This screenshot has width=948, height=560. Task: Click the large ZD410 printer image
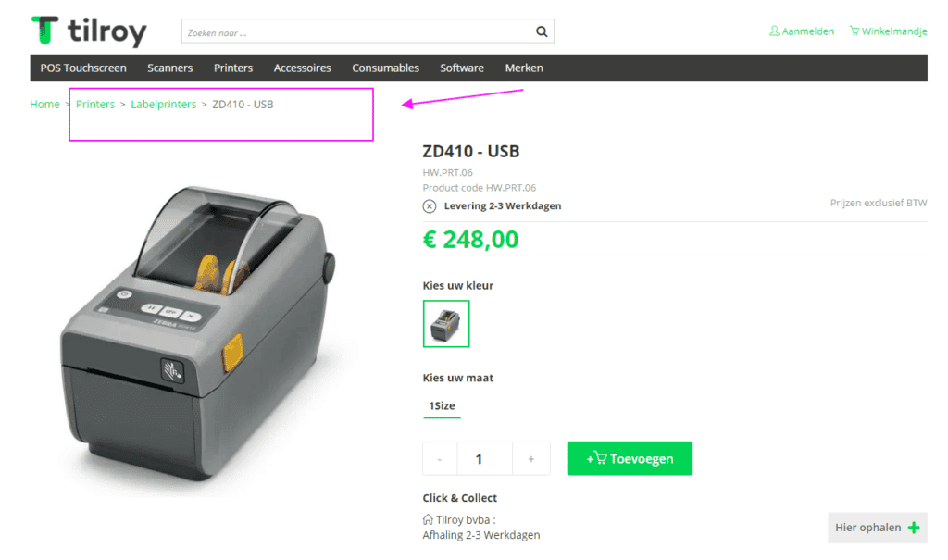[198, 334]
